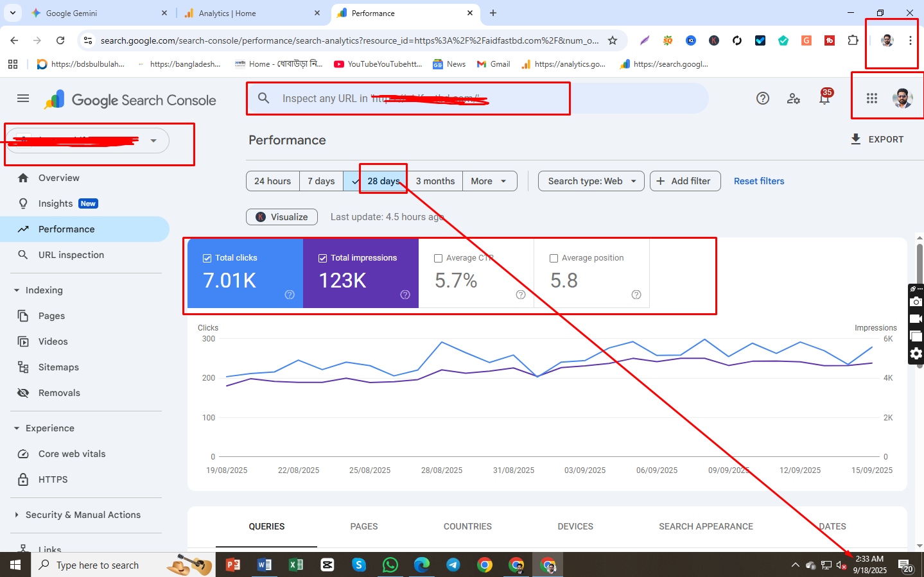Viewport: 924px width, 577px height.
Task: Open the More date range dropdown
Action: [489, 181]
